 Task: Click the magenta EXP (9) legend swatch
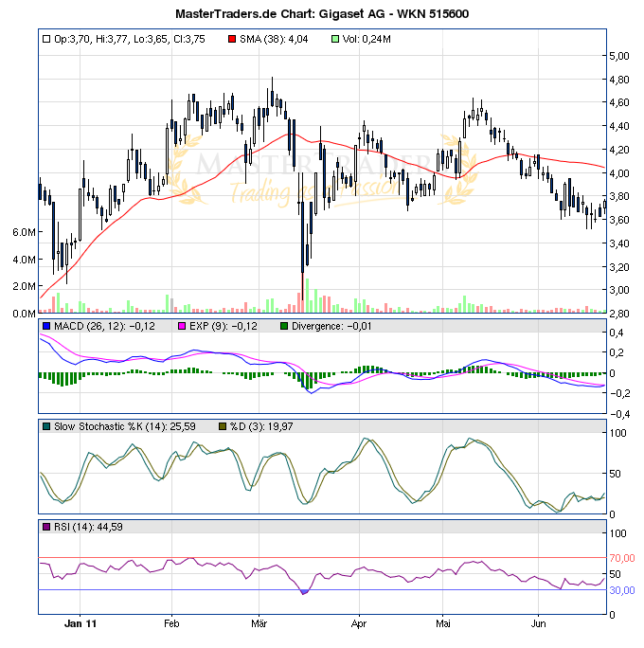[181, 326]
